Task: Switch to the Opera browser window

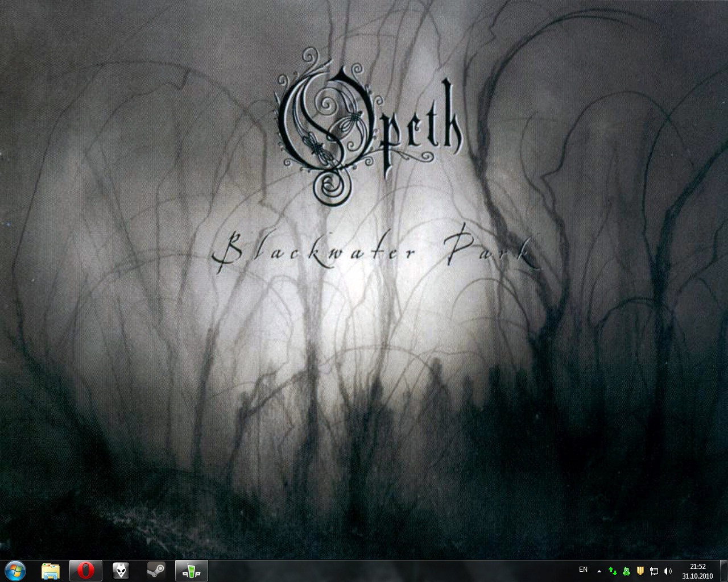Action: 86,571
